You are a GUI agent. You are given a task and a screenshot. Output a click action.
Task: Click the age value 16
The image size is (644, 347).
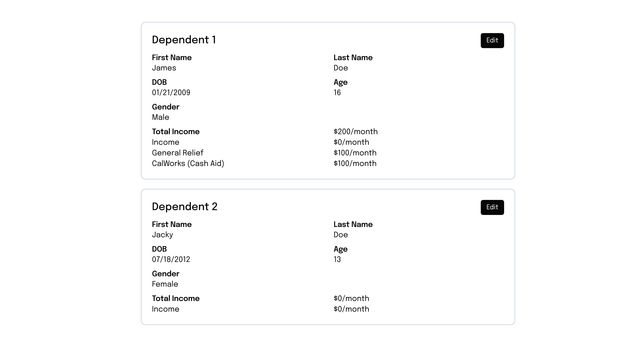click(337, 93)
